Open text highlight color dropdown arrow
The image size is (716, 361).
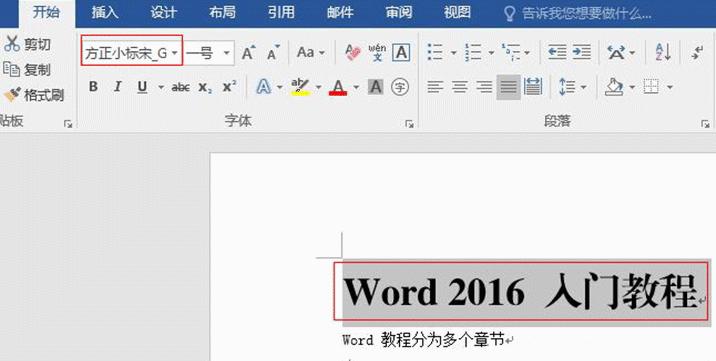[319, 87]
